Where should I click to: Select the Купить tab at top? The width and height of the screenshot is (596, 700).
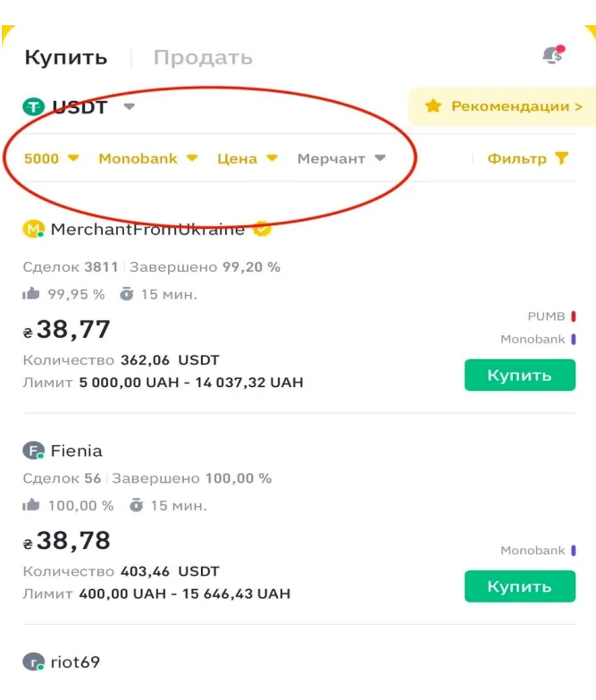(66, 57)
